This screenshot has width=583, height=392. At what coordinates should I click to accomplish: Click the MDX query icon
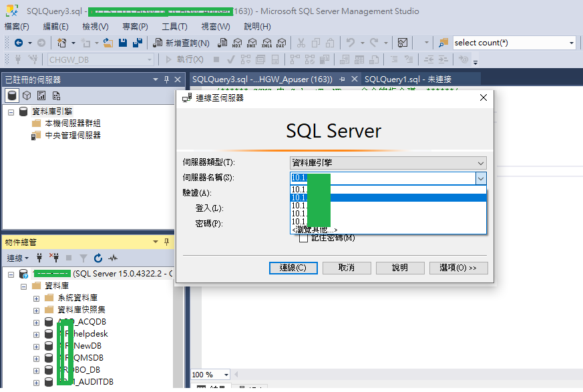tap(237, 43)
